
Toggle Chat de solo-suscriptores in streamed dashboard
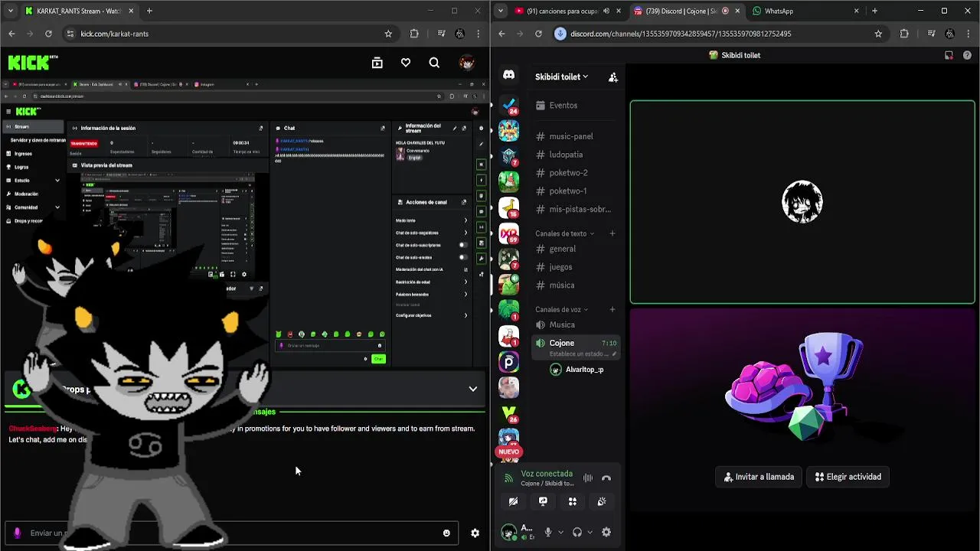pyautogui.click(x=463, y=245)
